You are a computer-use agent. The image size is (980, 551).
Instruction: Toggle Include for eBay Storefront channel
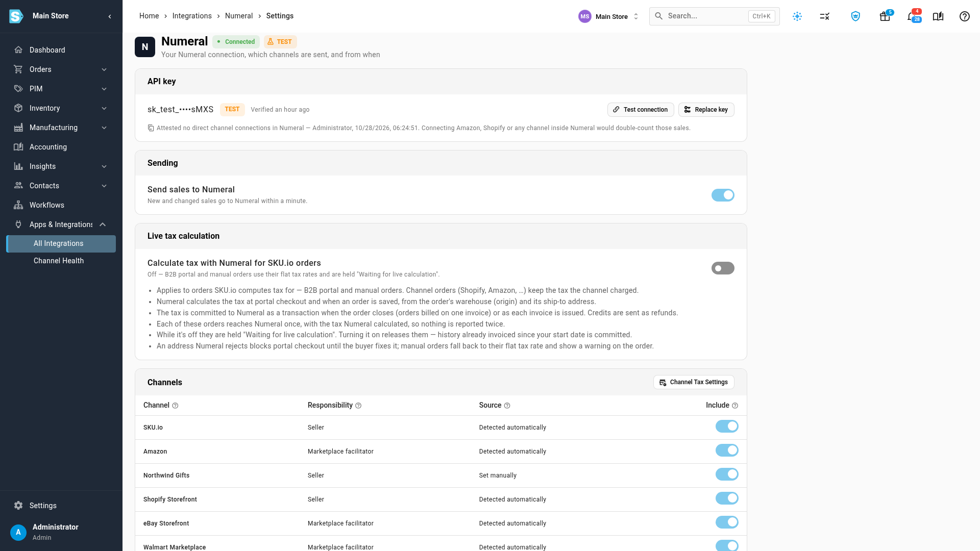(727, 522)
